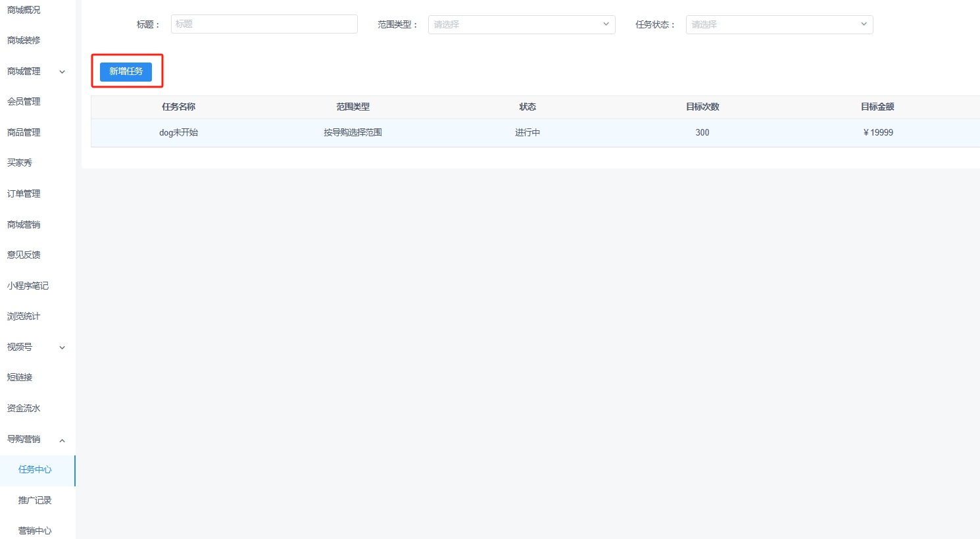Select 短链接 in the sidebar
The width and height of the screenshot is (980, 539).
pyautogui.click(x=20, y=377)
